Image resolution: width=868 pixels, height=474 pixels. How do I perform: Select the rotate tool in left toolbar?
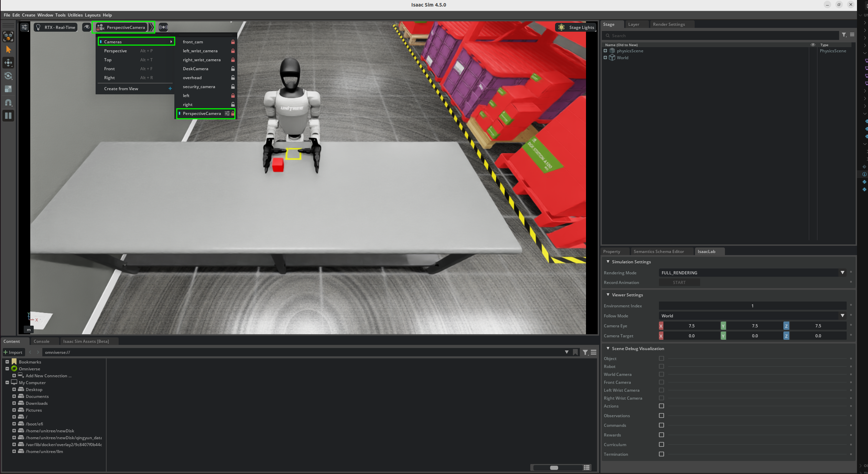point(8,76)
